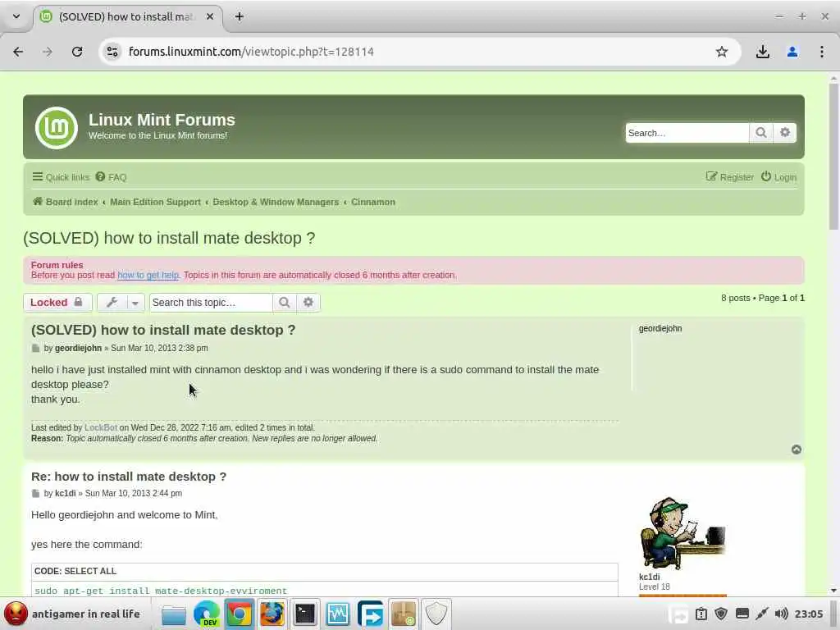Bookmark this page with the star icon

pos(722,52)
